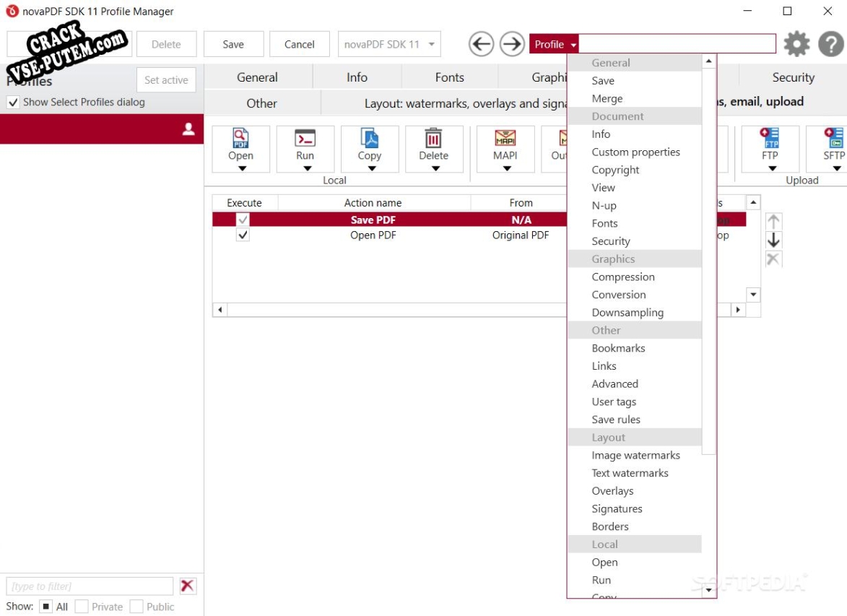This screenshot has width=847, height=616.
Task: Navigate back with the left arrow button
Action: (481, 44)
